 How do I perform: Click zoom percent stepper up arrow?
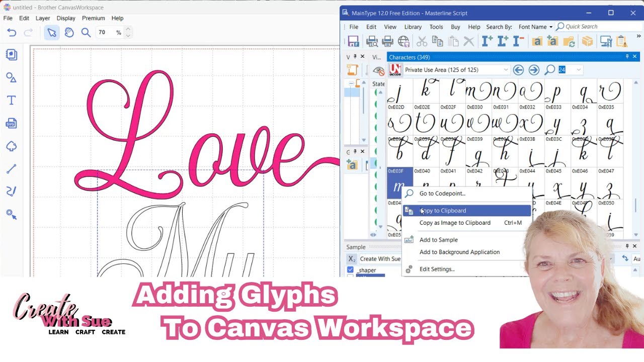coord(128,29)
